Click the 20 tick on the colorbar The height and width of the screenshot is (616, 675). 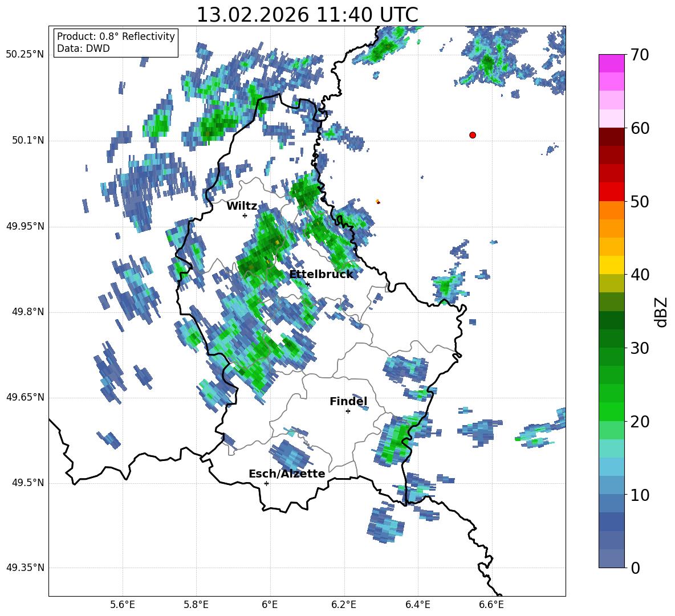click(x=640, y=422)
